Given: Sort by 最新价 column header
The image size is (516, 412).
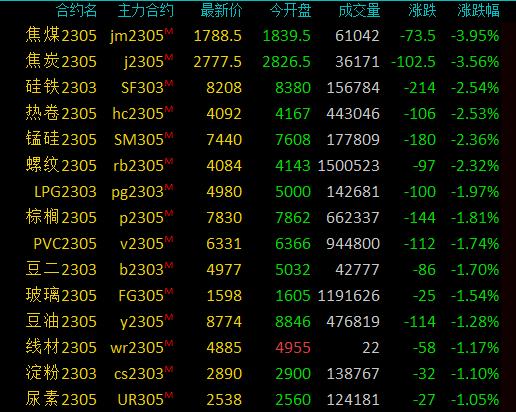Looking at the screenshot, I should click(x=221, y=10).
